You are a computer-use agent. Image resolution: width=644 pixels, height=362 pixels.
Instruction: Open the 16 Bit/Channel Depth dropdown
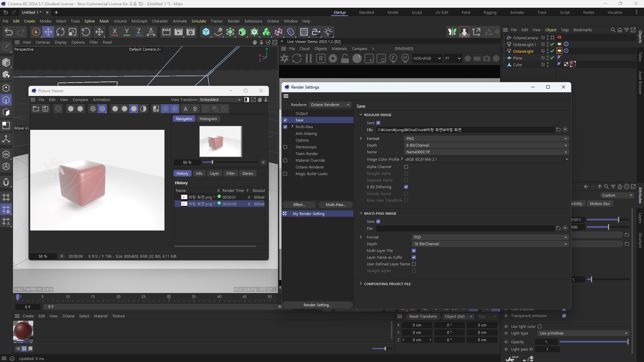point(490,244)
